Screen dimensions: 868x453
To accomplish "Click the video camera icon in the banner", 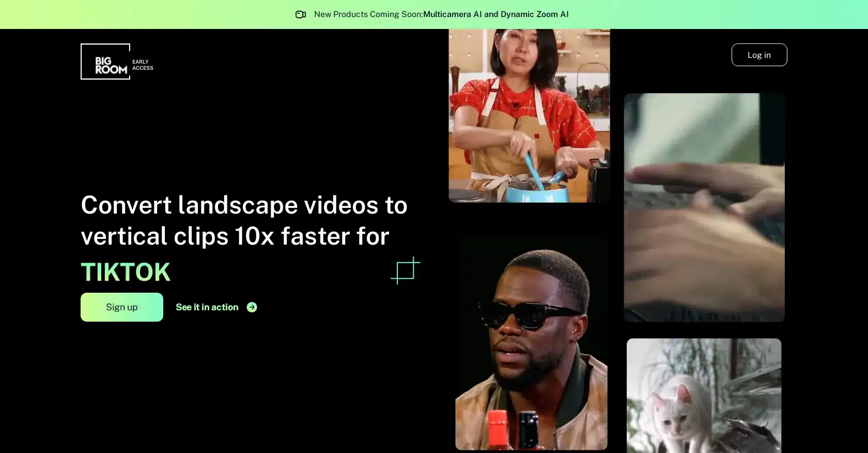I will coord(301,14).
